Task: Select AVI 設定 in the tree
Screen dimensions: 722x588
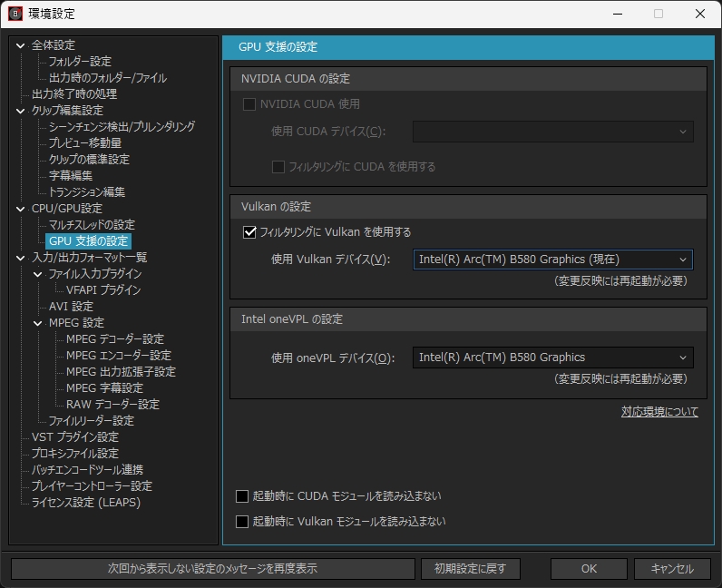Action: [71, 307]
